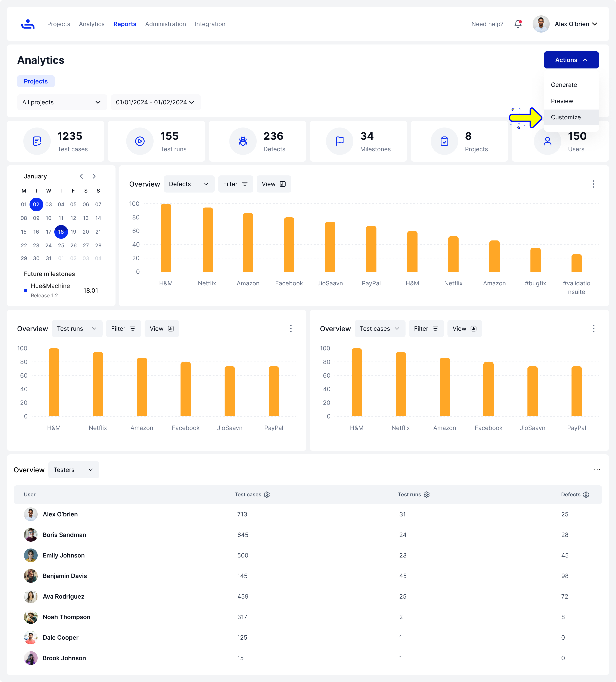The image size is (616, 682).
Task: Open Defects overview three-dot menu
Action: coord(593,184)
